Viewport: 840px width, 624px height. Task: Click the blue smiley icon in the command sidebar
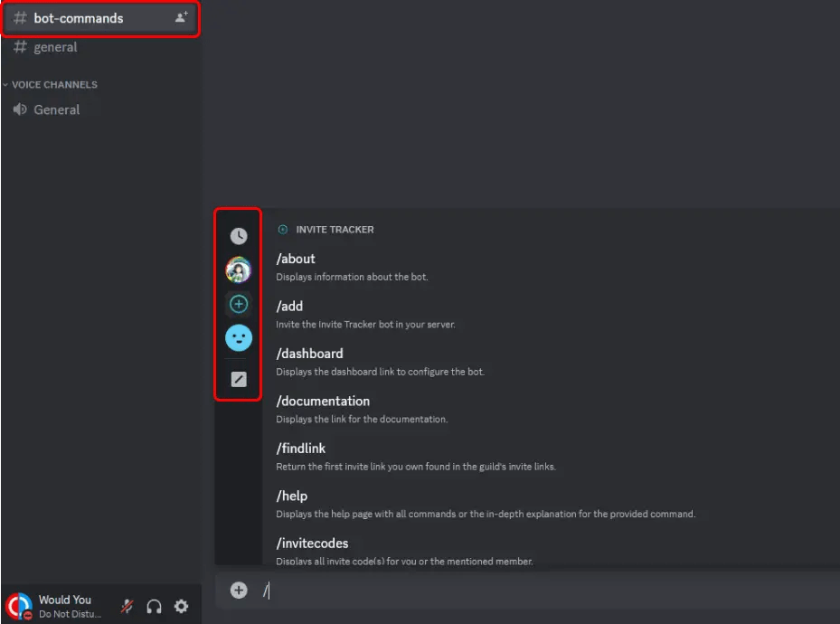238,337
